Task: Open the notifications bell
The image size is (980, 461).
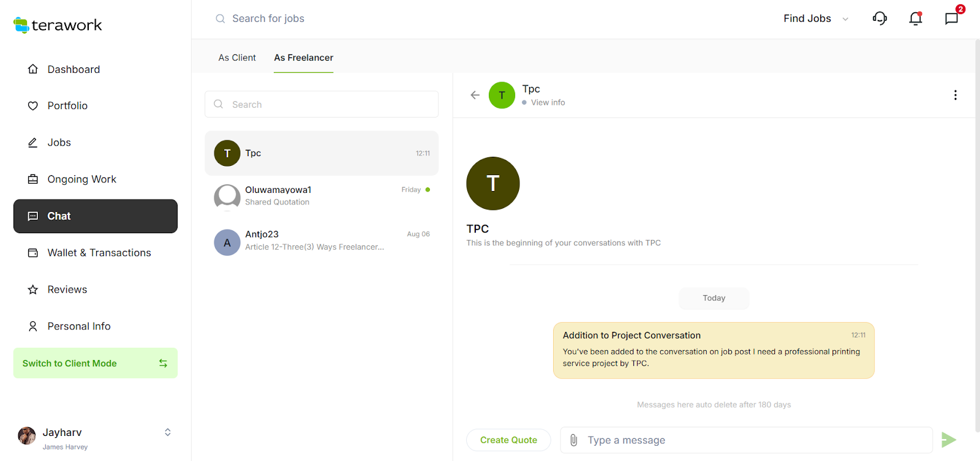Action: coord(916,18)
